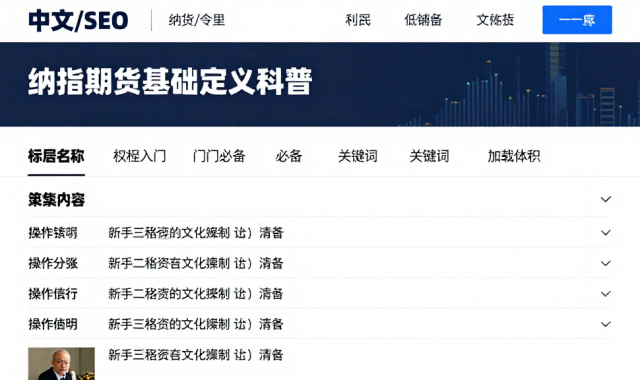Open the 利民 navigation item

[358, 20]
